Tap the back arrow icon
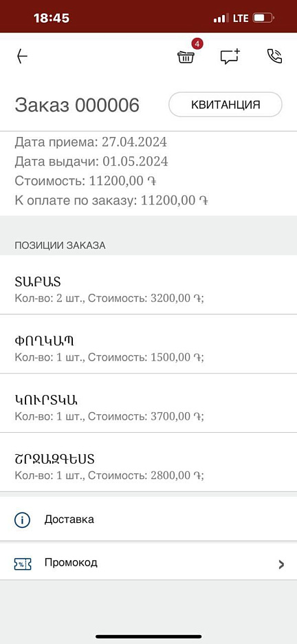This screenshot has height=644, width=297. pyautogui.click(x=22, y=56)
